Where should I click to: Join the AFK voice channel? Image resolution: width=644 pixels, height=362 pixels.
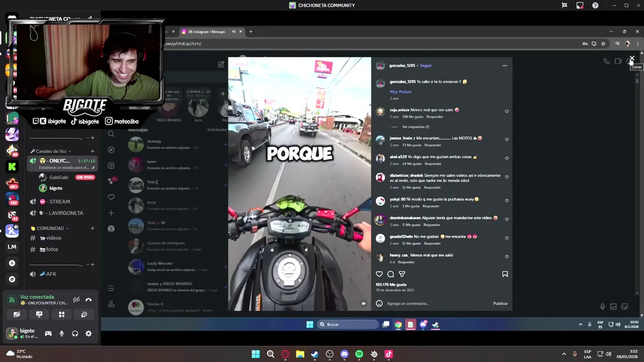tap(63, 274)
